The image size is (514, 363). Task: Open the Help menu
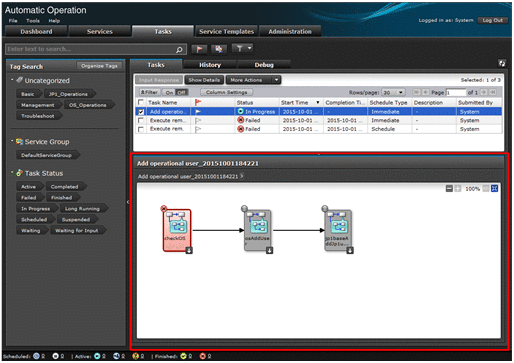54,21
